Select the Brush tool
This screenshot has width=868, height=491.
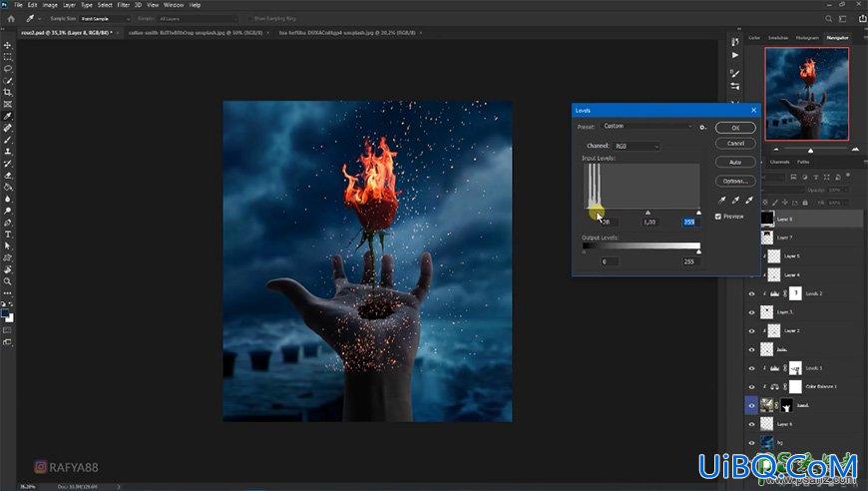(7, 140)
